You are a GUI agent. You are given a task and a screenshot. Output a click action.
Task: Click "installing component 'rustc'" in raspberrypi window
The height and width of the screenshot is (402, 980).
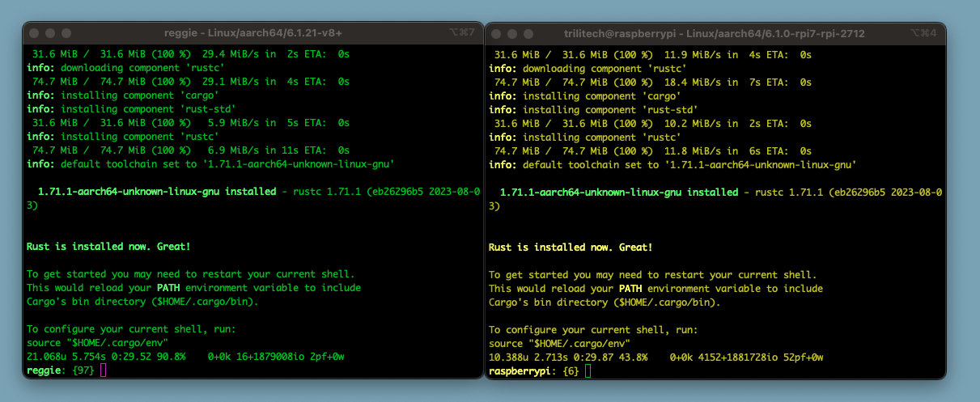coord(585,137)
